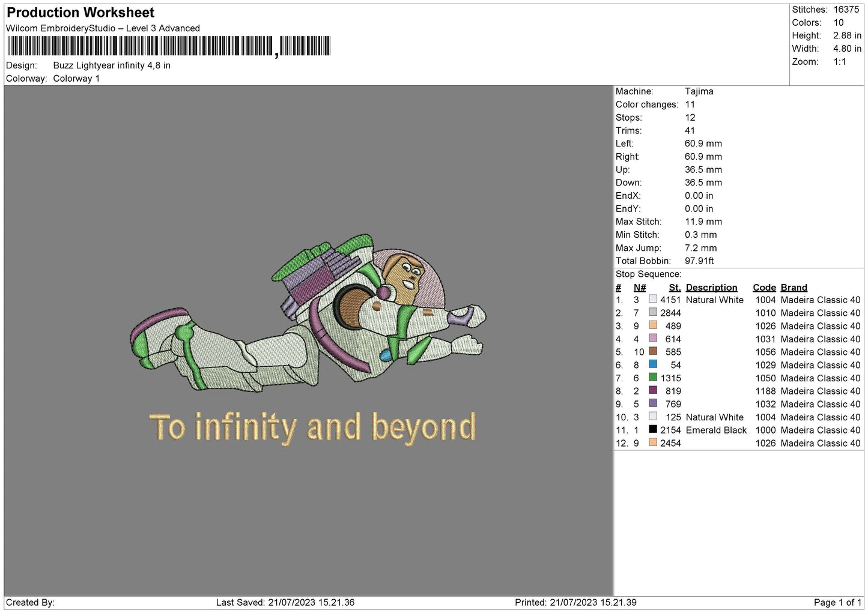Click the Emerald Black swatch in stop 11
868x613 pixels.
coord(653,429)
